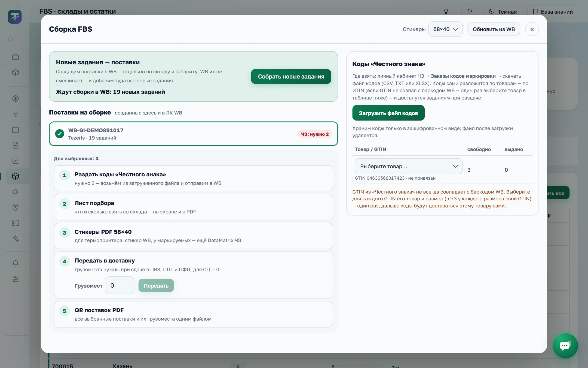Viewport: 588px width, 368px height.
Task: Open the 58×40 sticker size dropdown
Action: (445, 29)
